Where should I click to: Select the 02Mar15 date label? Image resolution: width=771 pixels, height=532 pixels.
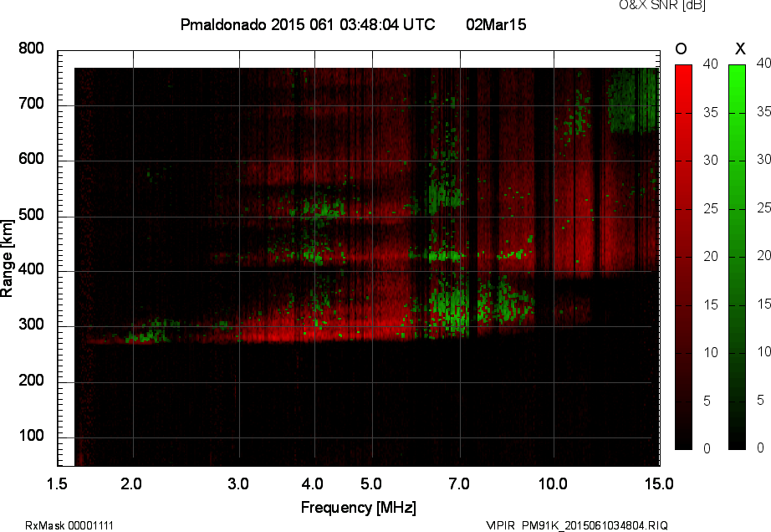point(496,25)
